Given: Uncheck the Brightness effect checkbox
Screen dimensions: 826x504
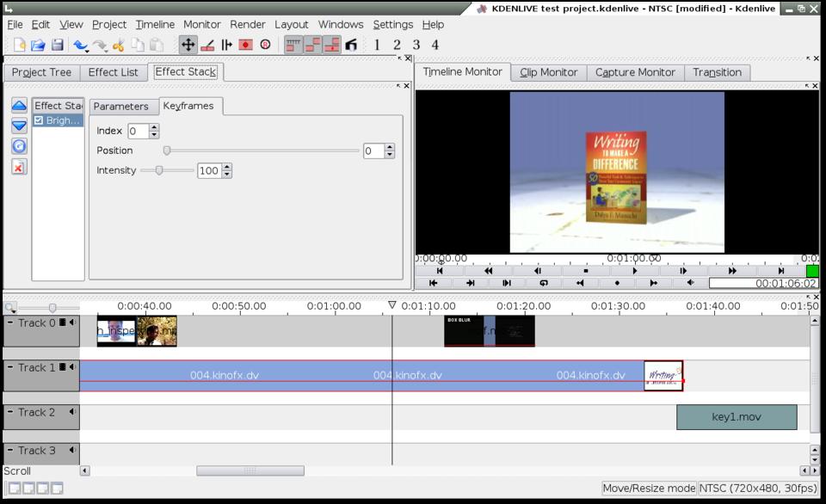Looking at the screenshot, I should coord(39,121).
